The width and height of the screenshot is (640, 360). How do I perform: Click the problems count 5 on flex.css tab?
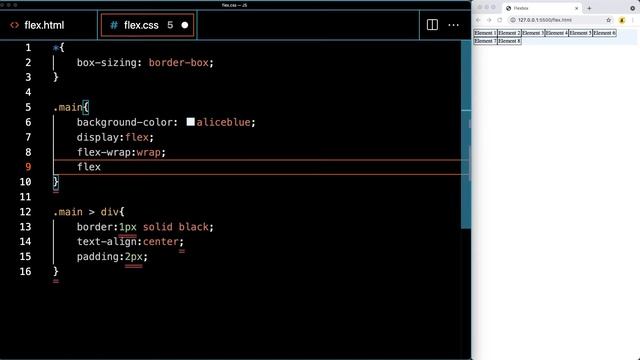pos(170,25)
